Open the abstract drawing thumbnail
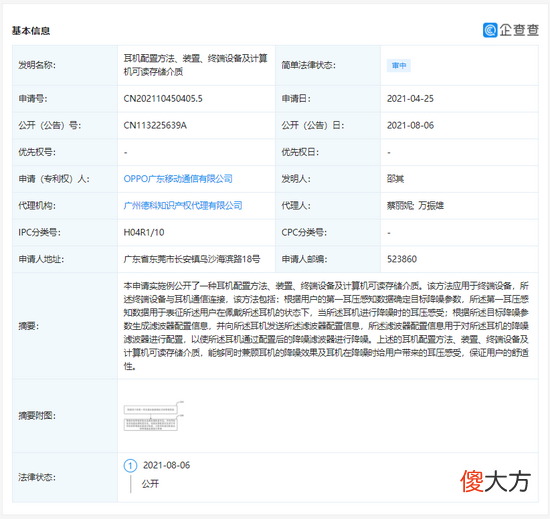 click(x=153, y=416)
